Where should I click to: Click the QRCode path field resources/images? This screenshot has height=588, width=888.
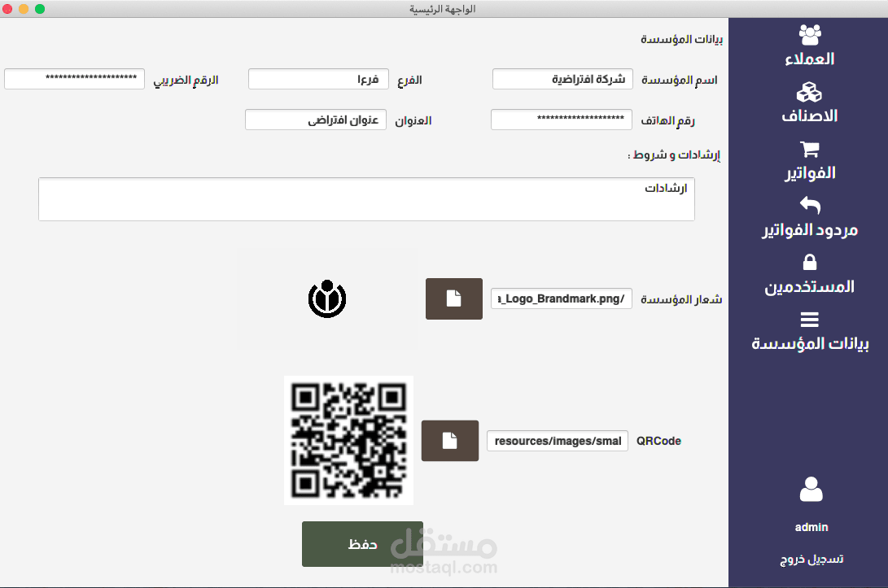(558, 441)
